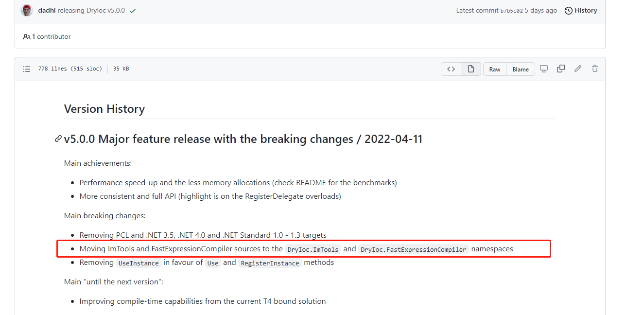Edit this file with the pencil icon
The width and height of the screenshot is (644, 315).
577,69
